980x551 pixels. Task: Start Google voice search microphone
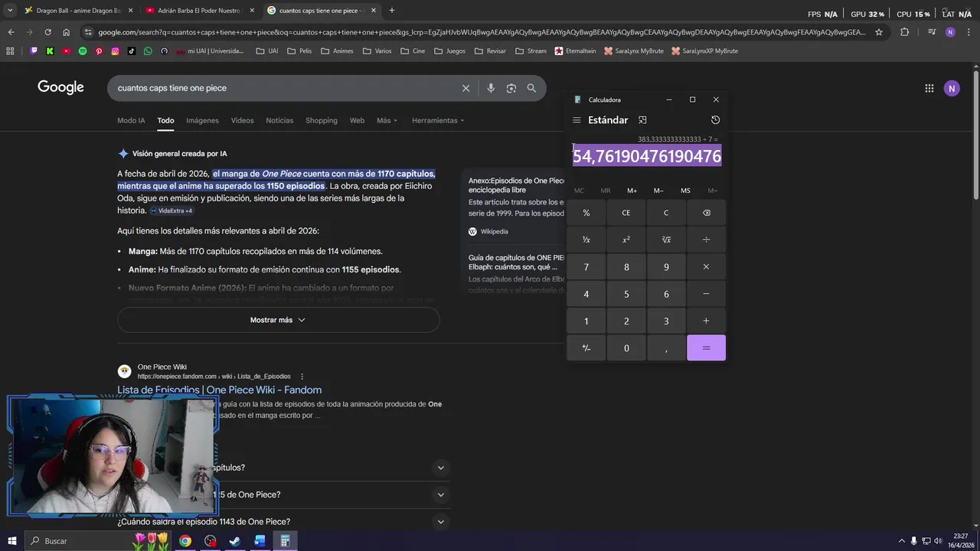[491, 88]
